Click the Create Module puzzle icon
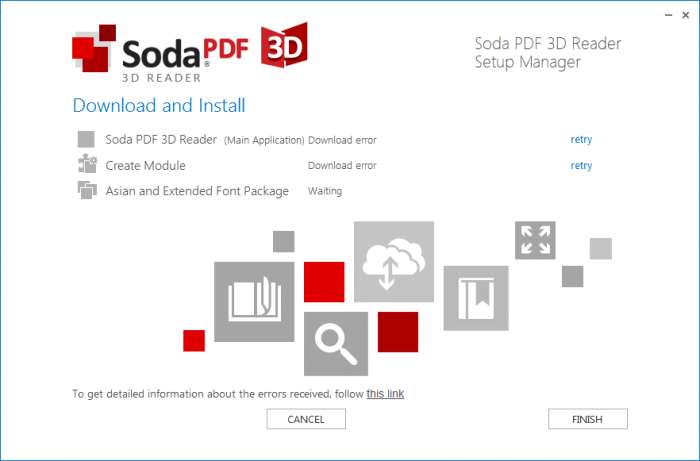 (87, 164)
